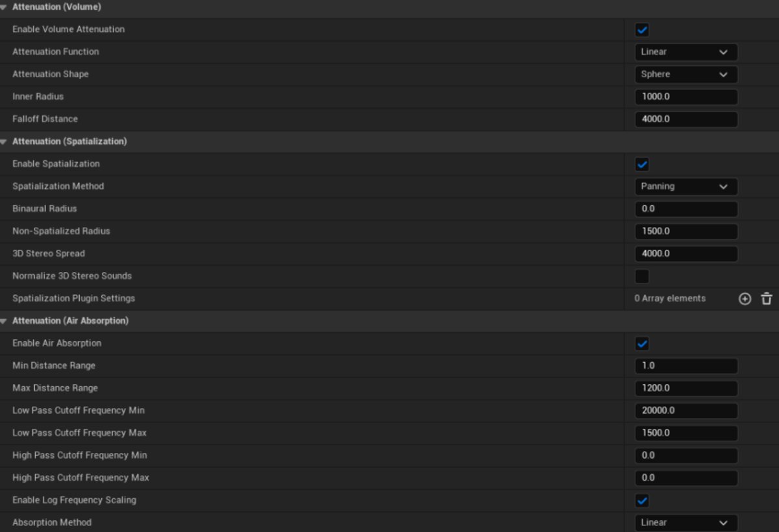Select the Non-Spatialized Radius label

point(62,231)
